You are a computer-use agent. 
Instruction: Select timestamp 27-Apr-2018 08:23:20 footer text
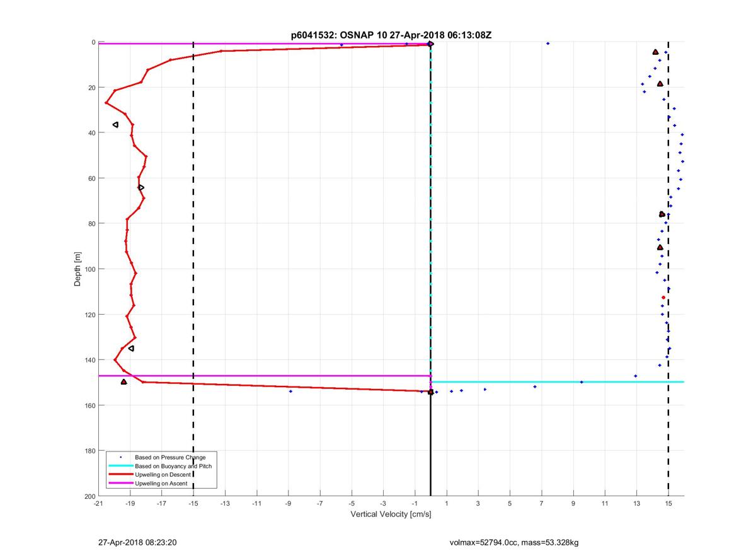(137, 542)
